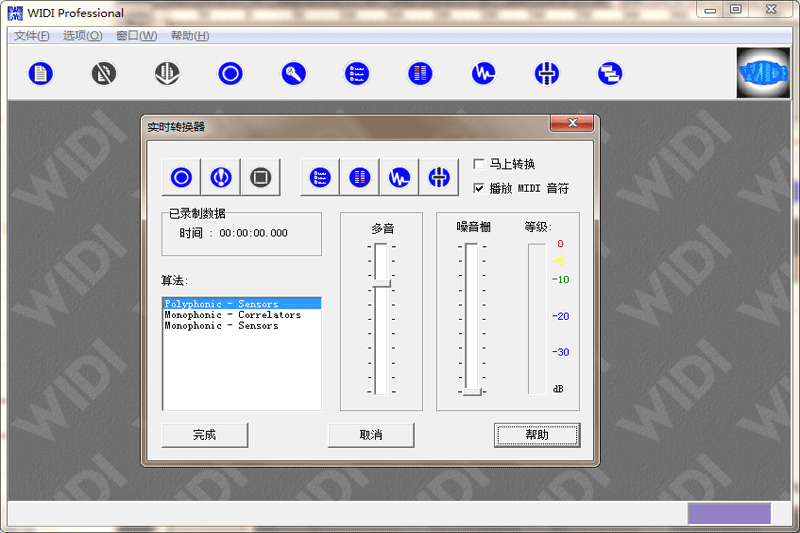This screenshot has width=800, height=533.
Task: Click the piano roll icon inside dialog
Action: point(360,177)
